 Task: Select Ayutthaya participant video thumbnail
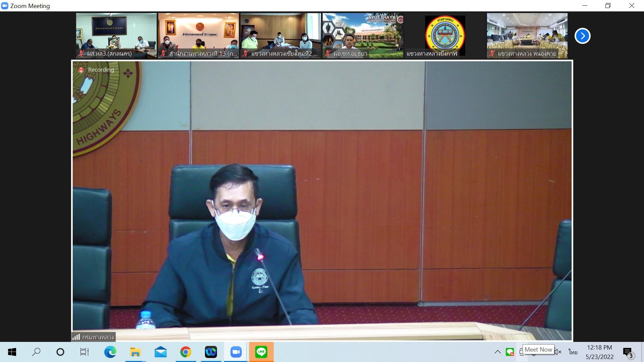363,36
